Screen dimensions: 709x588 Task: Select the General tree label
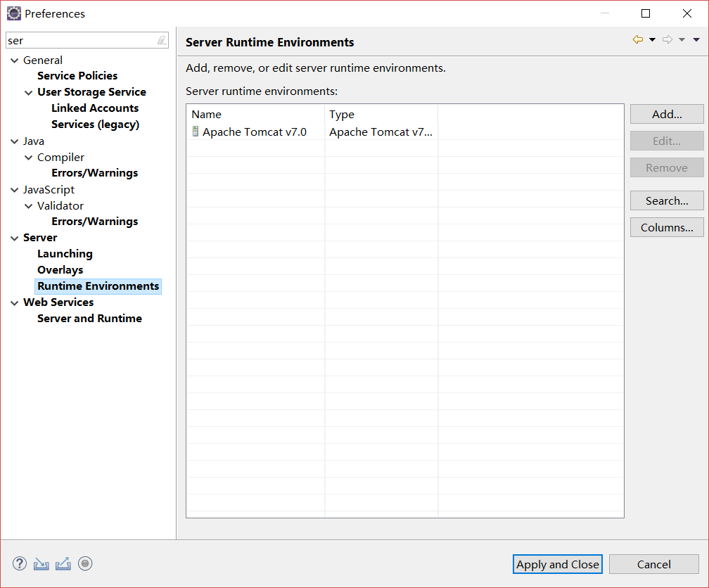pos(43,60)
